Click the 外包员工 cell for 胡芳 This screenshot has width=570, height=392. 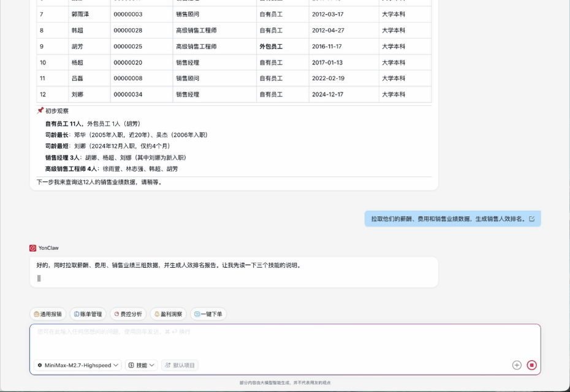click(x=271, y=47)
